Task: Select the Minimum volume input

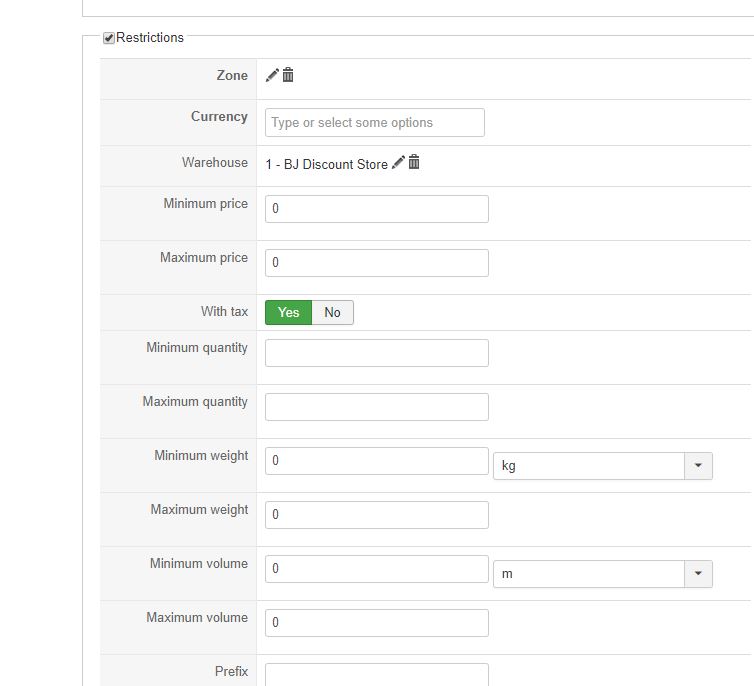Action: click(x=376, y=569)
